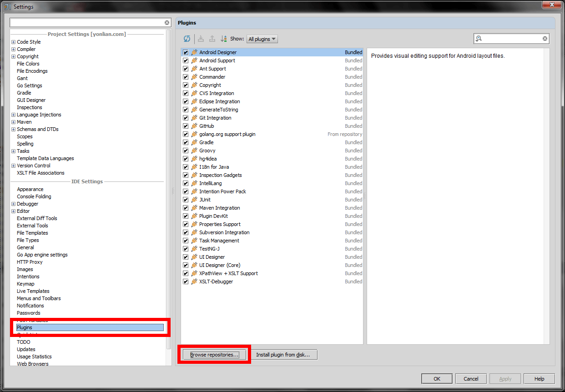
Task: Expand the Code Style settings node
Action: (x=13, y=42)
